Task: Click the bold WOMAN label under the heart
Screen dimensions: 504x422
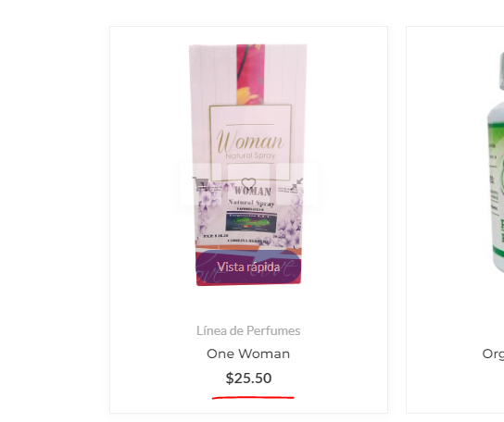Action: pyautogui.click(x=252, y=191)
